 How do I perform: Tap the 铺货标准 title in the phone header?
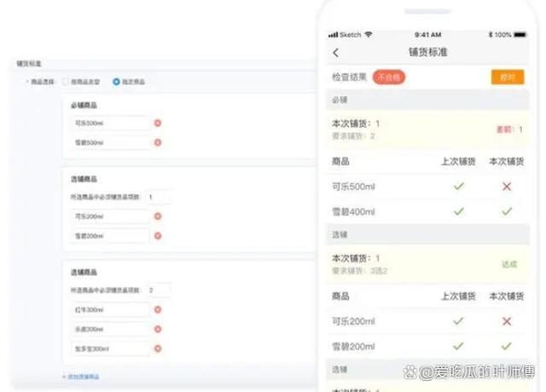[428, 52]
